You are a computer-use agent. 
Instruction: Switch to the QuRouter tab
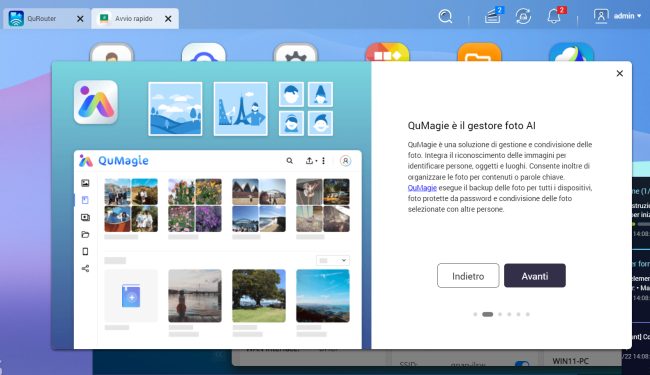tap(42, 19)
